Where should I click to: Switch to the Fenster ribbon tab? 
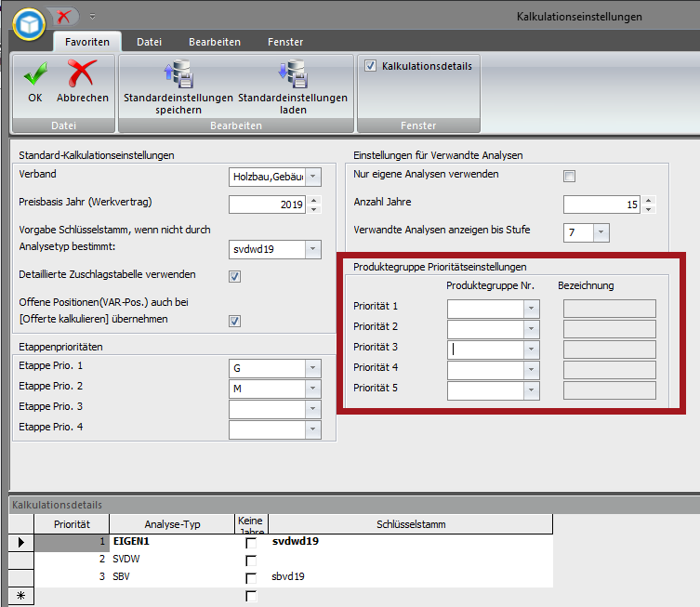pyautogui.click(x=285, y=42)
